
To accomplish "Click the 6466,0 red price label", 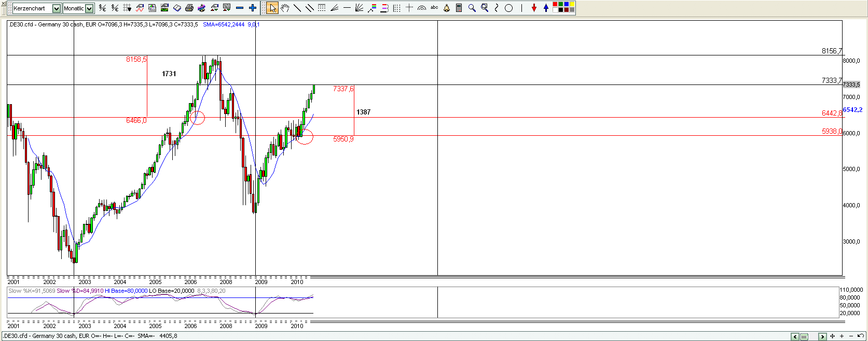I will (x=136, y=120).
